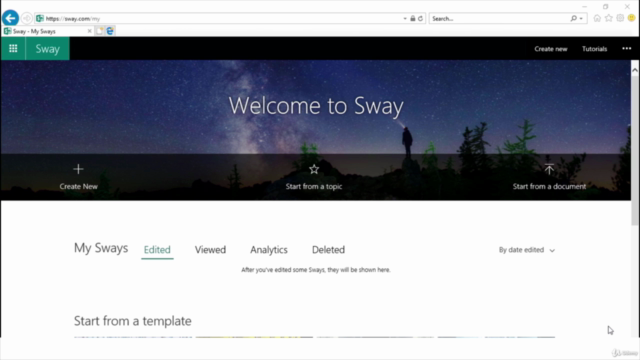The height and width of the screenshot is (360, 640).
Task: Switch to the Viewed tab
Action: (210, 250)
